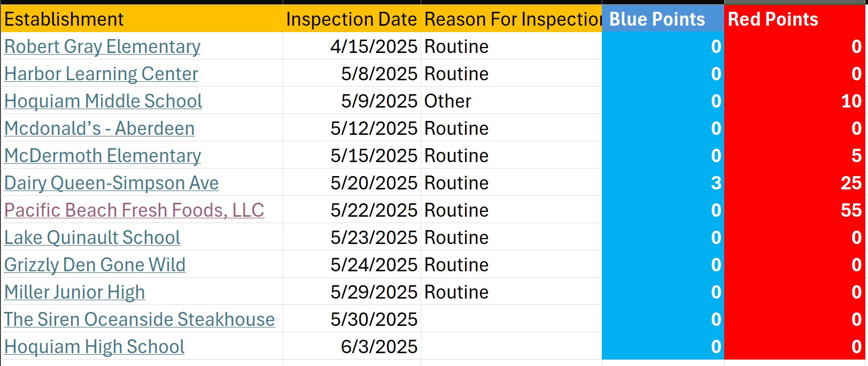
Task: Open The Siren Oceanside Steakhouse link
Action: [x=139, y=319]
